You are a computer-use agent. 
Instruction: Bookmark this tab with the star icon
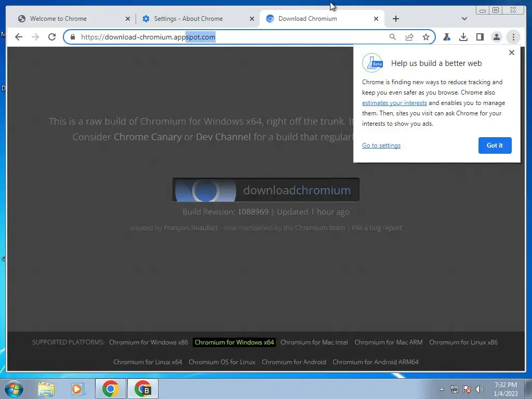[426, 37]
